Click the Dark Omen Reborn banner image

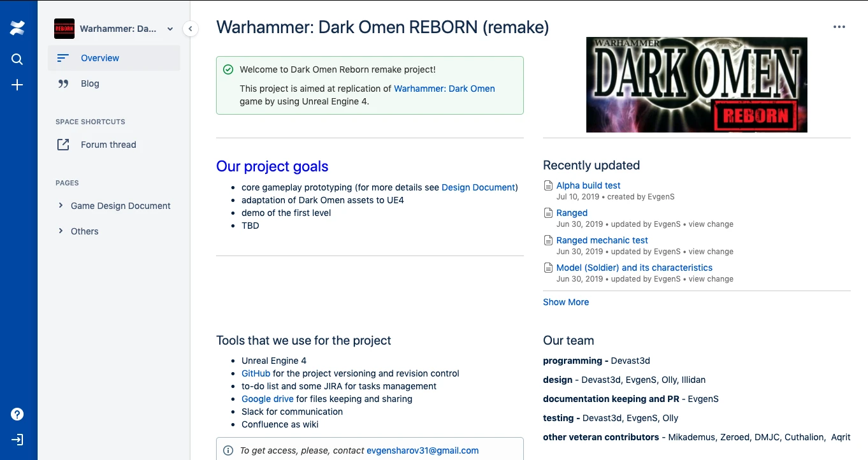697,85
